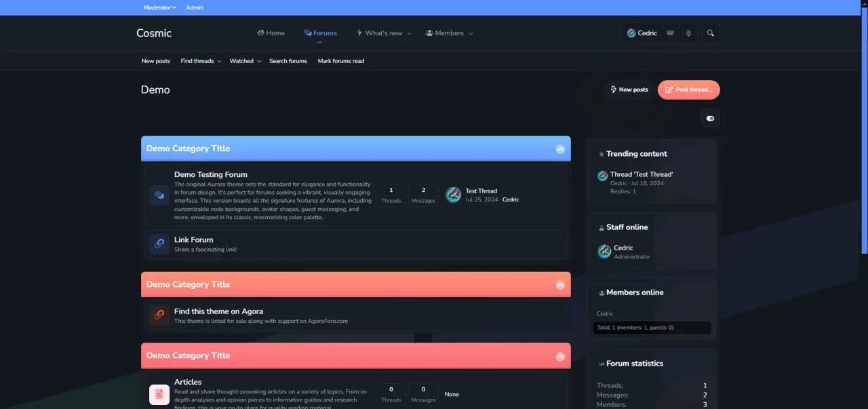The image size is (868, 409).
Task: Click the Mark forums read link
Action: click(340, 61)
